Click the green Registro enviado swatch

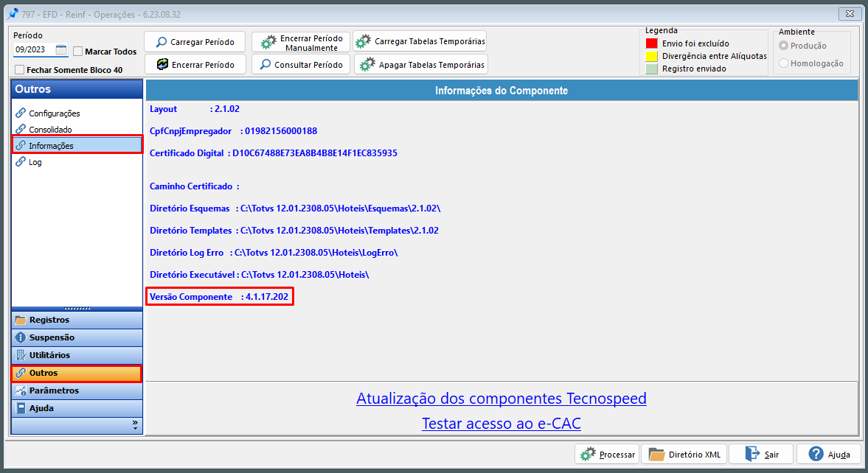coord(652,69)
